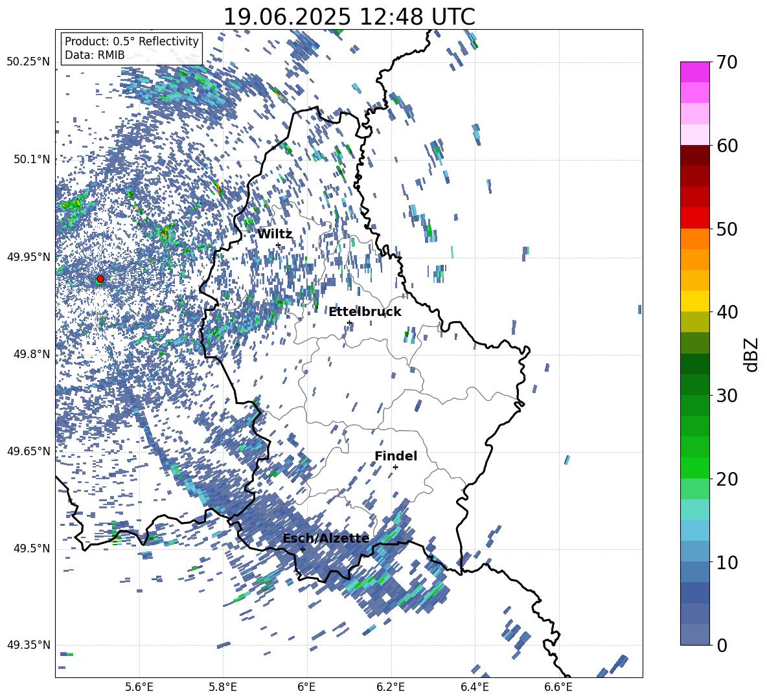Click the colorbar tick value 20
The width and height of the screenshot is (767, 700).
pyautogui.click(x=727, y=479)
